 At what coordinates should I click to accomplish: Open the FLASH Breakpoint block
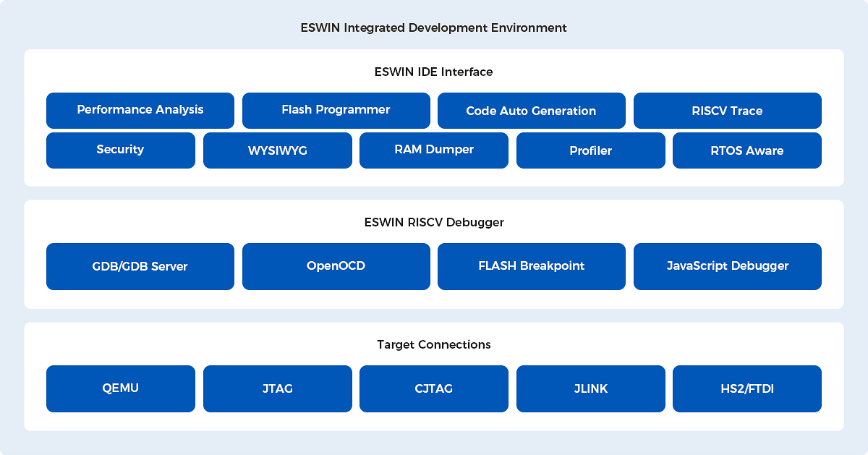click(532, 266)
